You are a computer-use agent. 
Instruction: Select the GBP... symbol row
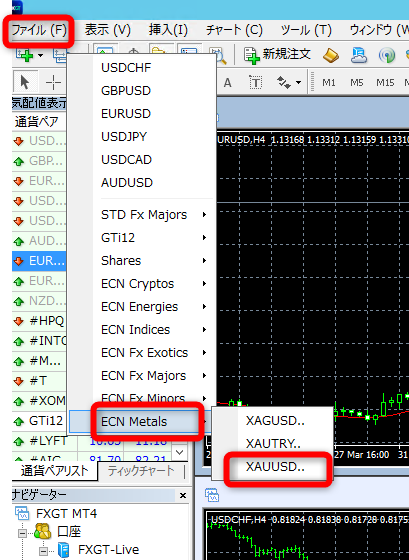[39, 161]
